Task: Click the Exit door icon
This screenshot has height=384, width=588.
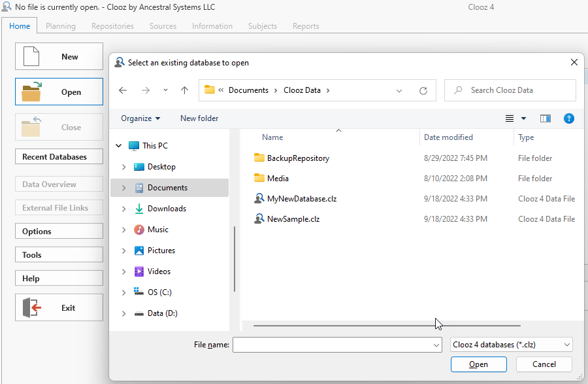Action: coord(30,307)
